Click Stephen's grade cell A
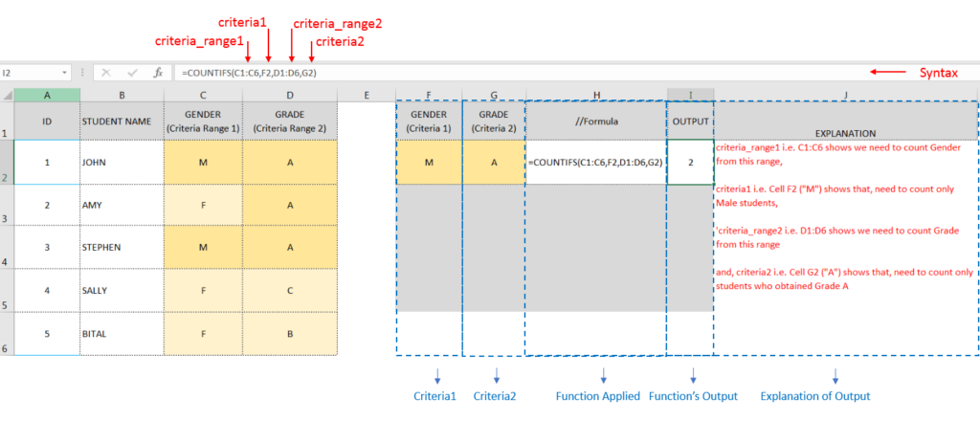The width and height of the screenshot is (980, 422). (x=290, y=248)
